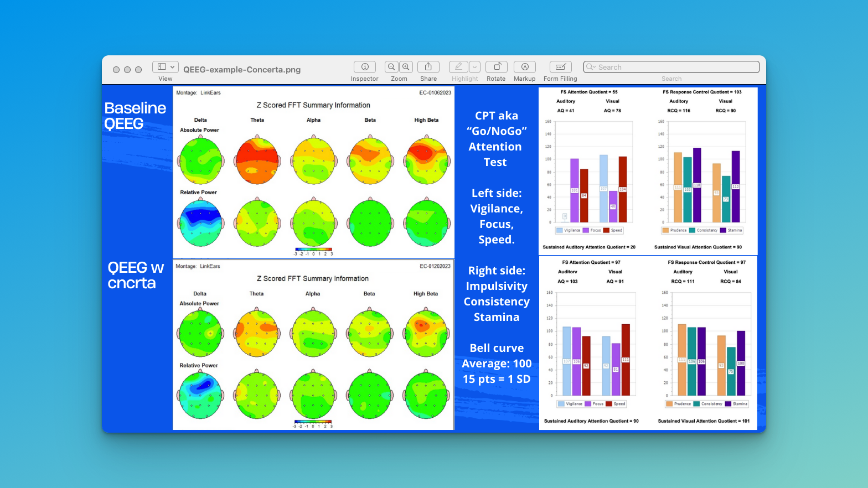Click the baseline Theta absolute power head map
This screenshot has height=488, width=868.
tap(257, 161)
